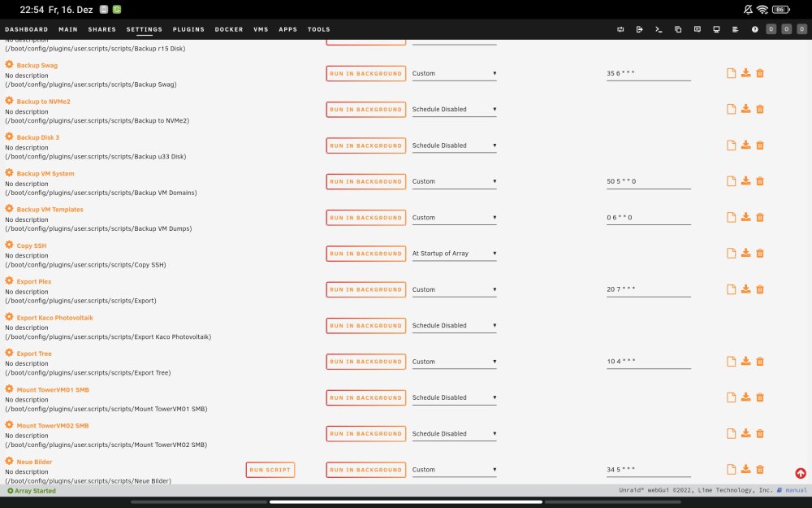Open schedule dropdown for Backup Disk 3
812x508 pixels.
coord(454,145)
